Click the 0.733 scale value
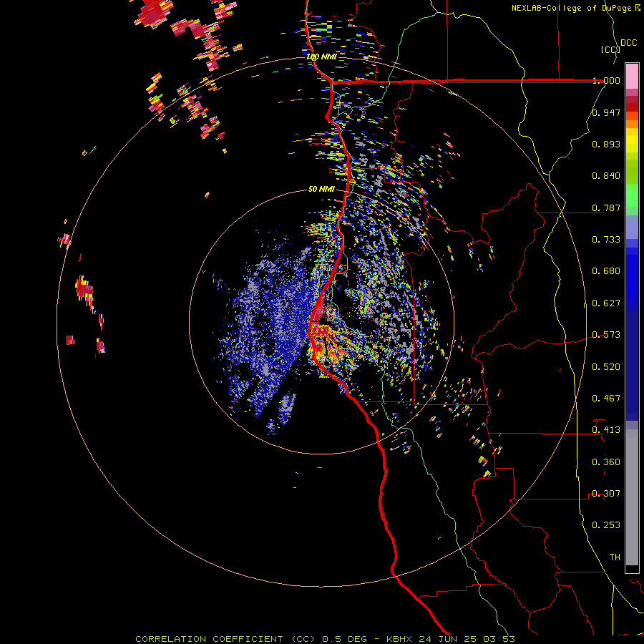The width and height of the screenshot is (644, 644). tap(606, 240)
